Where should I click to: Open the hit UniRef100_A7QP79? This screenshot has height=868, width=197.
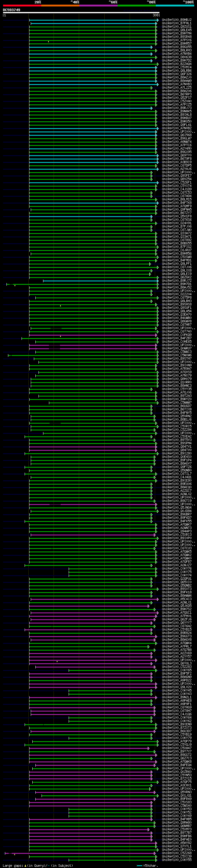[x=177, y=741]
